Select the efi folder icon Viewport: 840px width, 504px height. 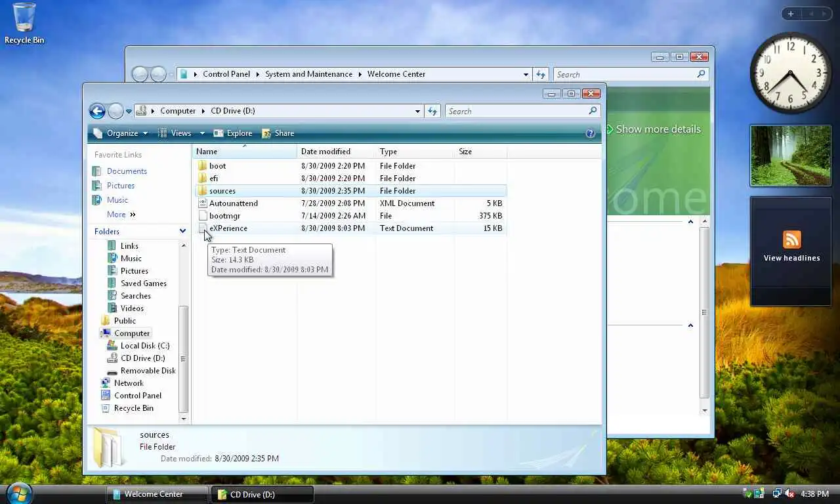point(203,178)
